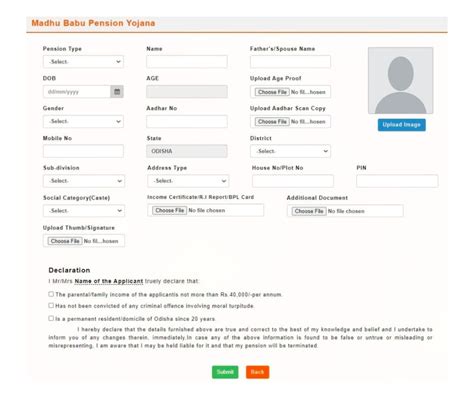
Task: Focus the House No/Plot No field
Action: [x=293, y=181]
